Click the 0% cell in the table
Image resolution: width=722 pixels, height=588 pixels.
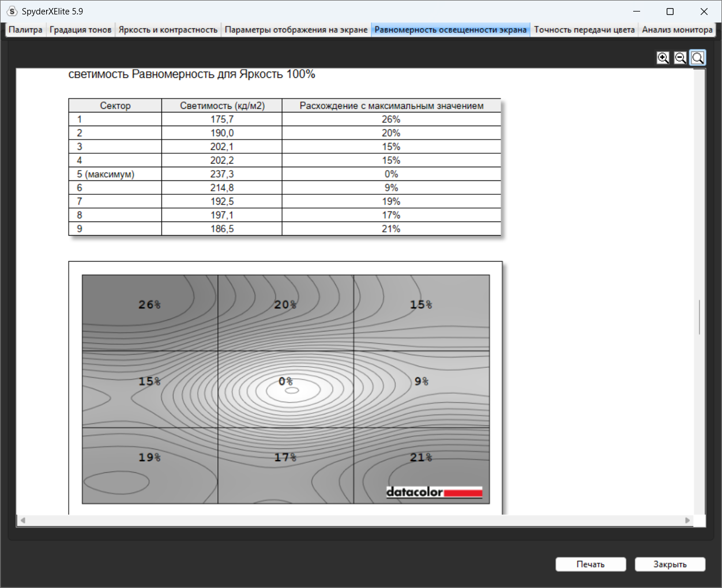coord(391,174)
